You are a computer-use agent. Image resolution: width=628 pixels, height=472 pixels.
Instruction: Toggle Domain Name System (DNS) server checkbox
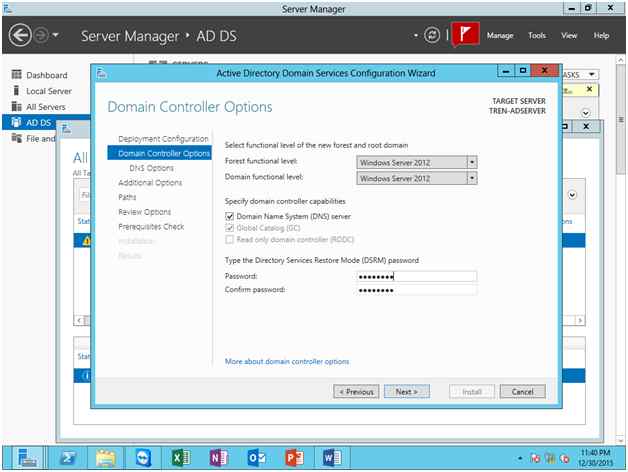229,216
